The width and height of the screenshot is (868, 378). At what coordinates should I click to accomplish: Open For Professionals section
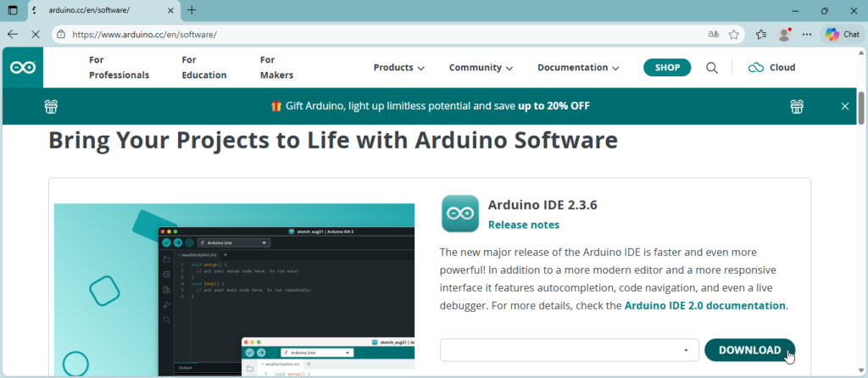click(119, 68)
